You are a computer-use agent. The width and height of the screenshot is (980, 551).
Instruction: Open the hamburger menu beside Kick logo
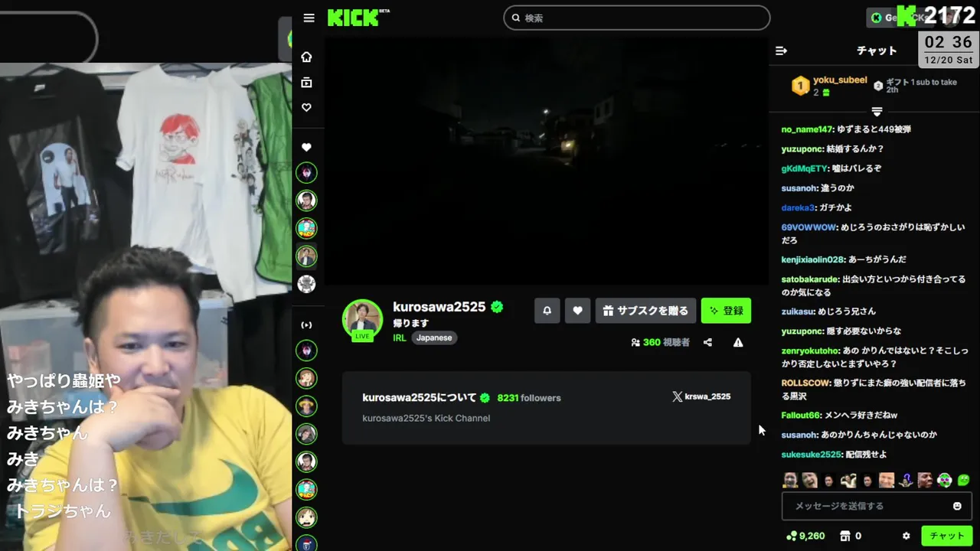coord(309,18)
